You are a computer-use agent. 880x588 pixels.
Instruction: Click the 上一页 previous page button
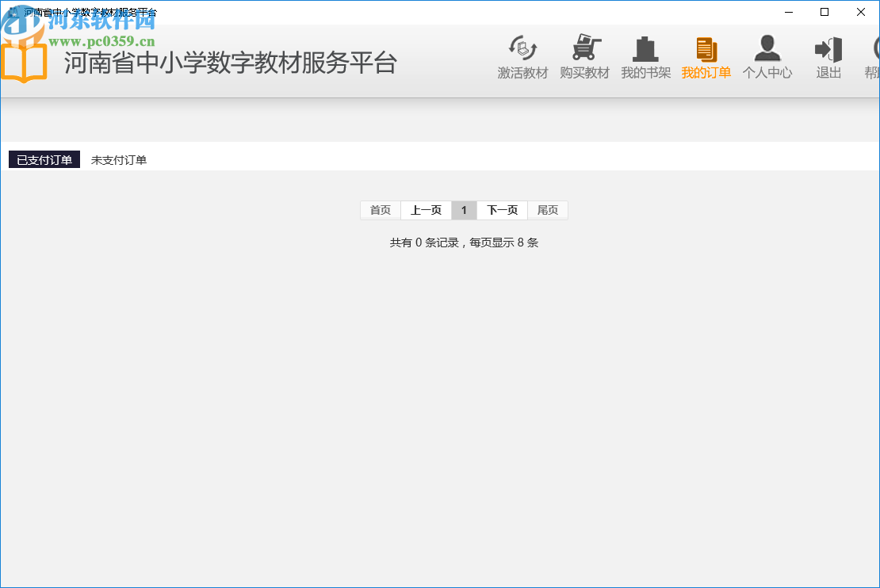coord(426,209)
